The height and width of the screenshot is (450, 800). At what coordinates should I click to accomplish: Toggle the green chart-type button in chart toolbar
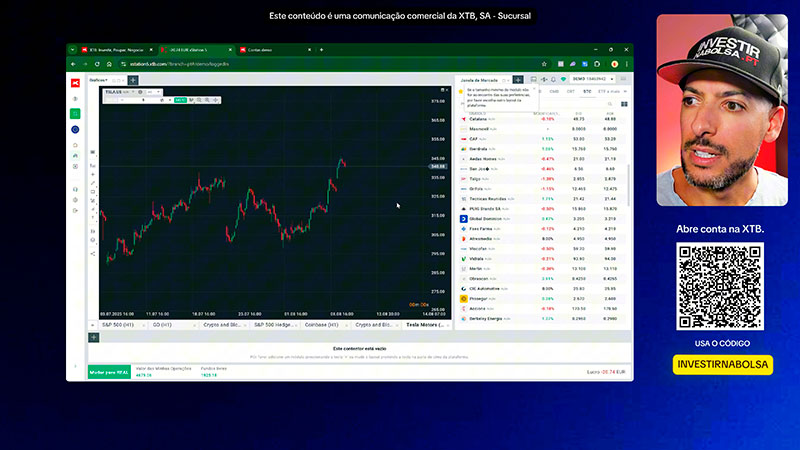click(x=180, y=100)
